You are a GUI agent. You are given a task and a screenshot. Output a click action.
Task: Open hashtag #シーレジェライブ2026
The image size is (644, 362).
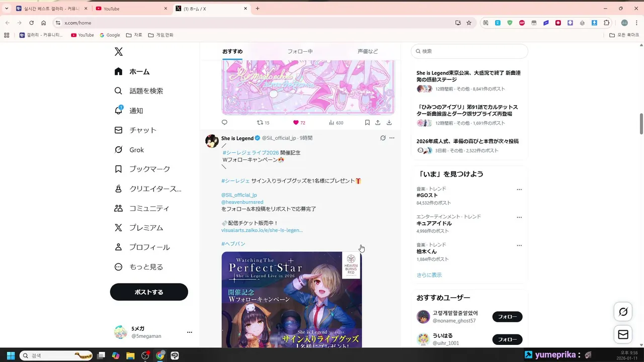point(251,152)
